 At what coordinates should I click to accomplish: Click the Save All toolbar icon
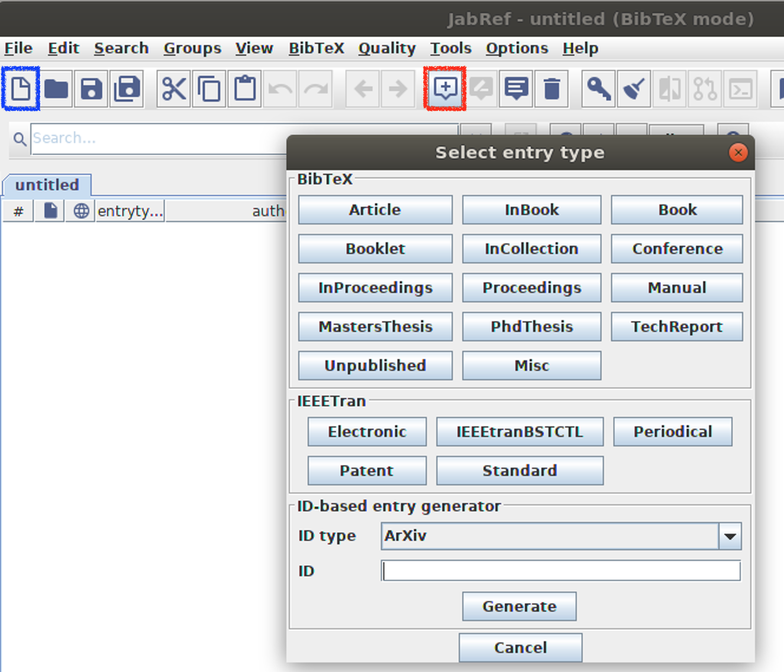[x=127, y=89]
